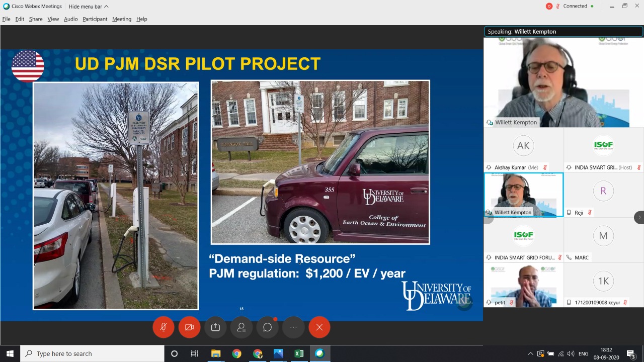Unmute microphone with the red mic button
The image size is (644, 362).
(x=164, y=327)
